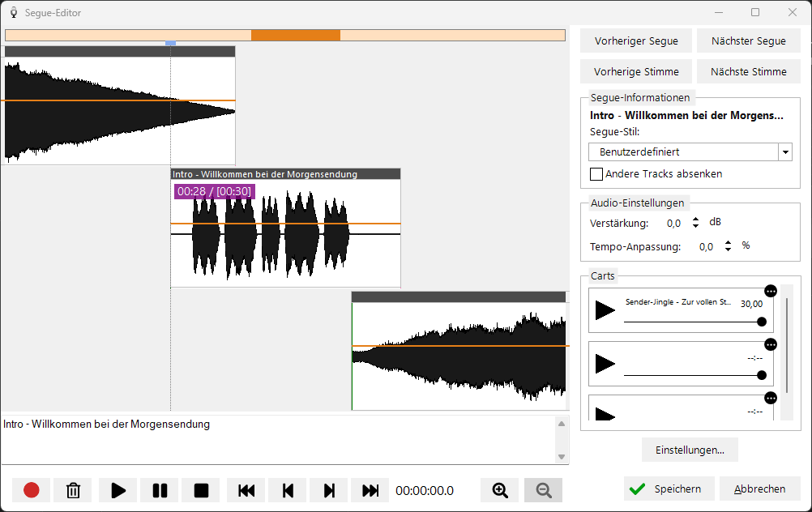This screenshot has width=812, height=512.
Task: Decrease Verstärkung value with down arrow
Action: click(695, 226)
